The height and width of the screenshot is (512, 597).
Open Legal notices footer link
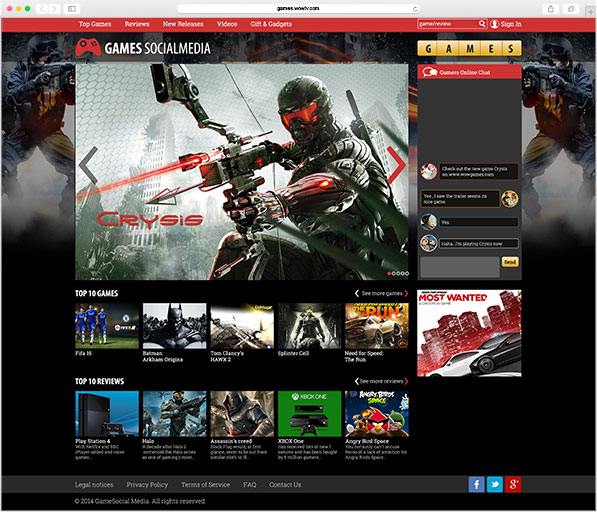click(x=94, y=485)
